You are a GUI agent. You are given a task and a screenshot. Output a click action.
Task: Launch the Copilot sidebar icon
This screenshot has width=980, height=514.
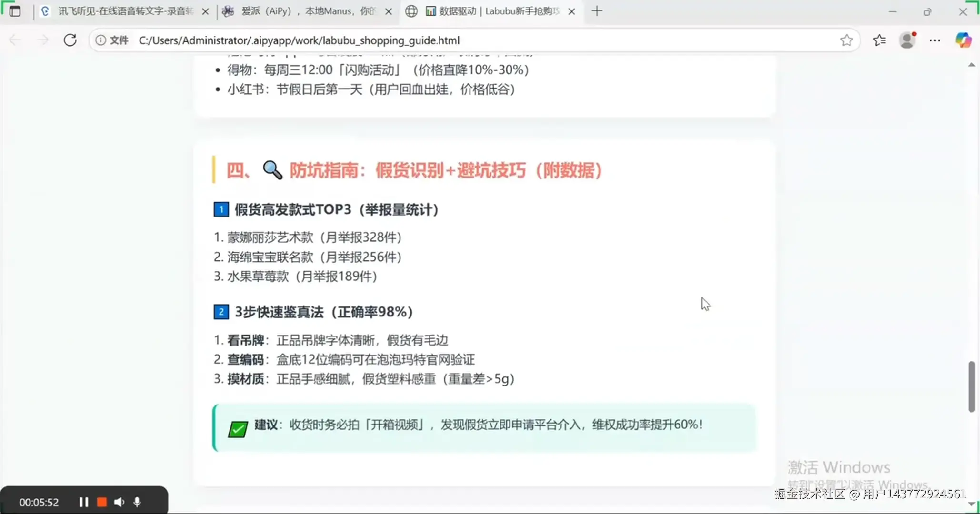pos(963,40)
